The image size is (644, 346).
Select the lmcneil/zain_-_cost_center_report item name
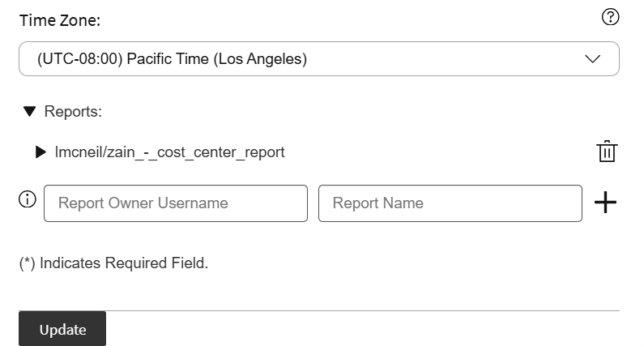pyautogui.click(x=169, y=152)
